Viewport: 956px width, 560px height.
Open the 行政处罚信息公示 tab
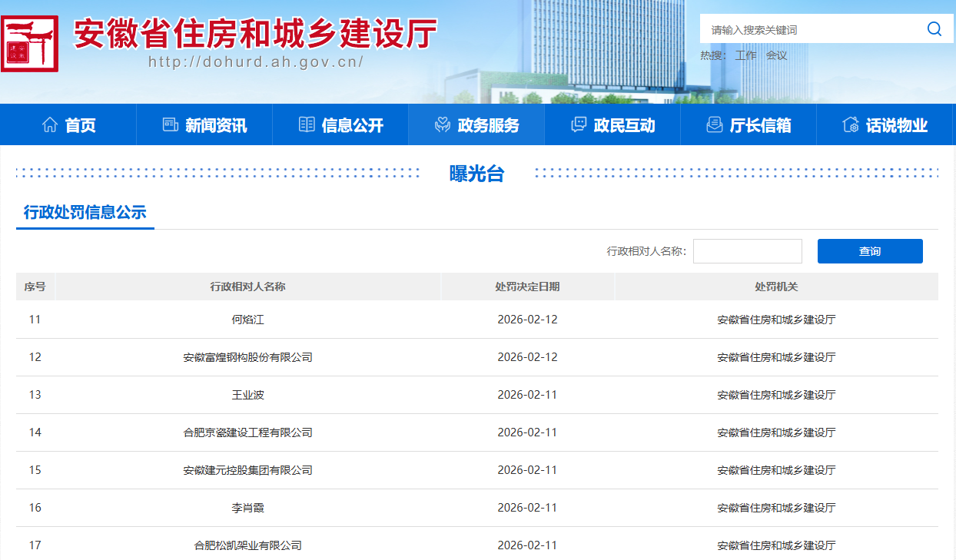[85, 213]
